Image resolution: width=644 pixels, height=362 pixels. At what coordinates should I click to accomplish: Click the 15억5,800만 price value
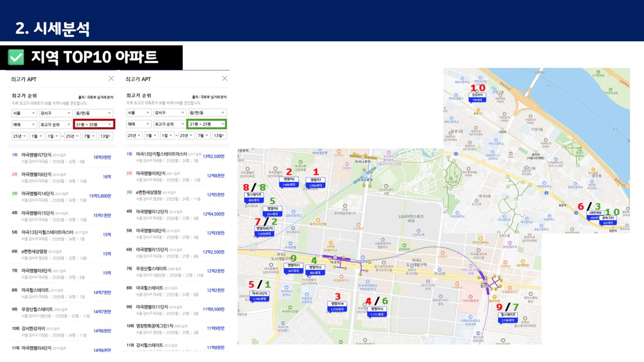click(x=100, y=196)
